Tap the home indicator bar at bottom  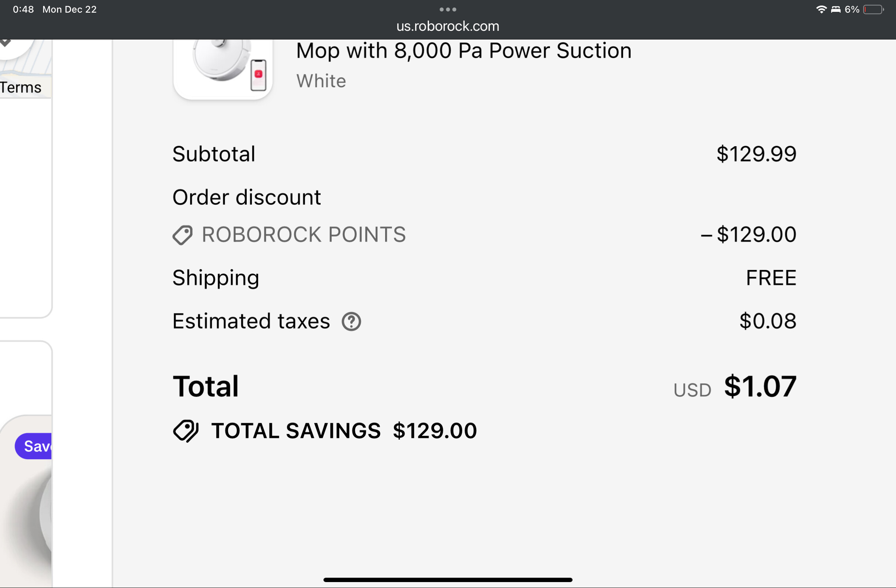click(448, 580)
